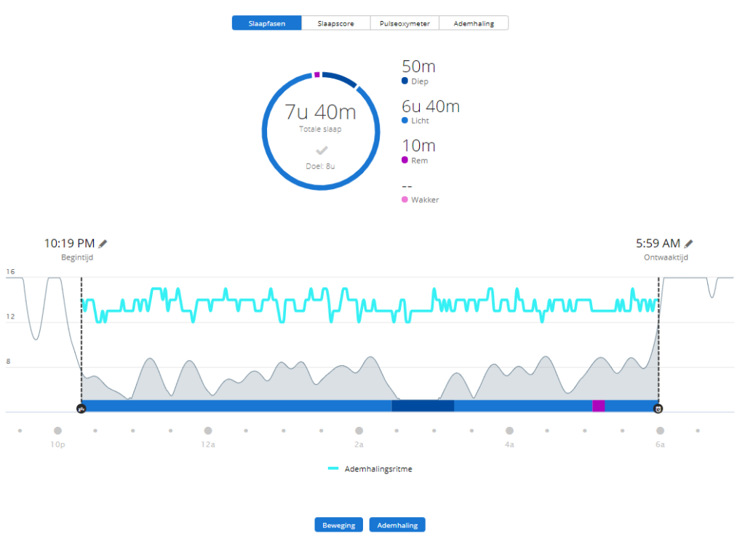Edit the 5:59 AM wake time pencil
Image resolution: width=745 pixels, height=560 pixels.
pos(688,244)
